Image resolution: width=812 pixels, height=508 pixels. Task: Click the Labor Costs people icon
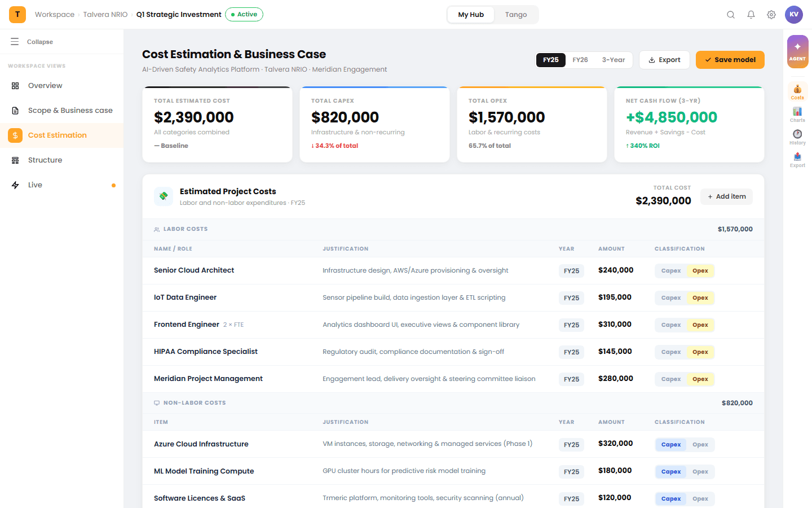coord(157,229)
